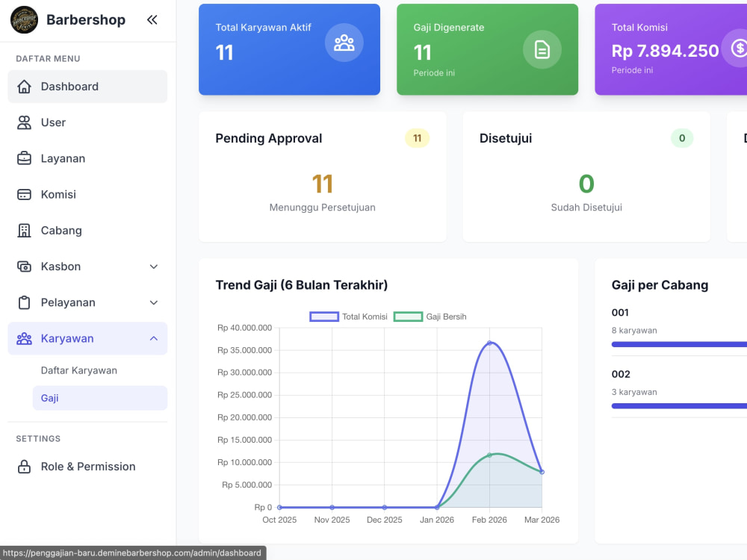Click the employees icon on Total Karyawan Aktif card

[344, 43]
